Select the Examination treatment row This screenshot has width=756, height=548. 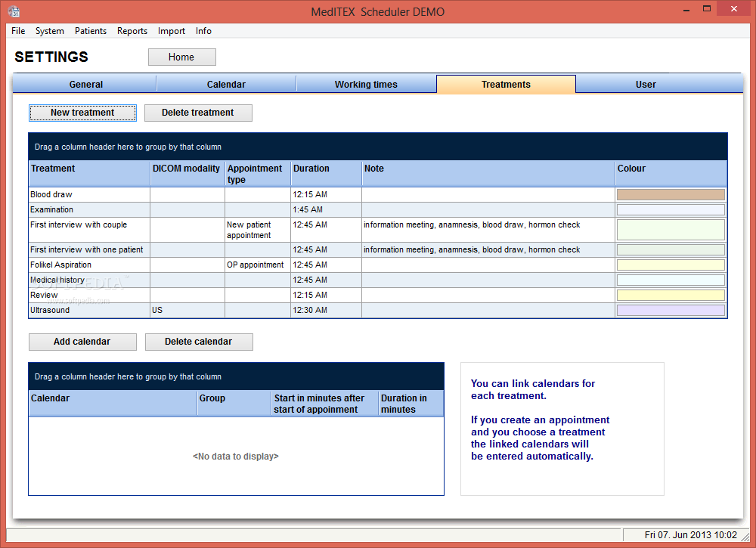pos(377,209)
